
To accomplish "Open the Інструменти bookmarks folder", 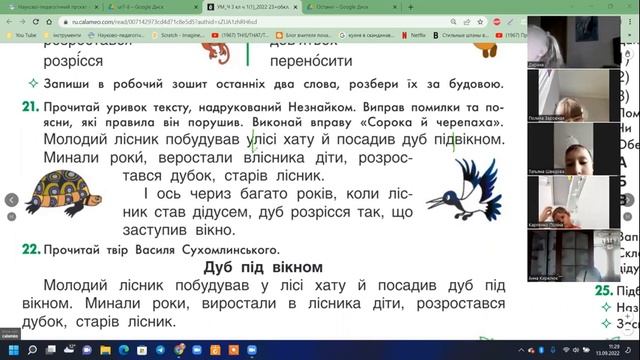I will tap(62, 36).
